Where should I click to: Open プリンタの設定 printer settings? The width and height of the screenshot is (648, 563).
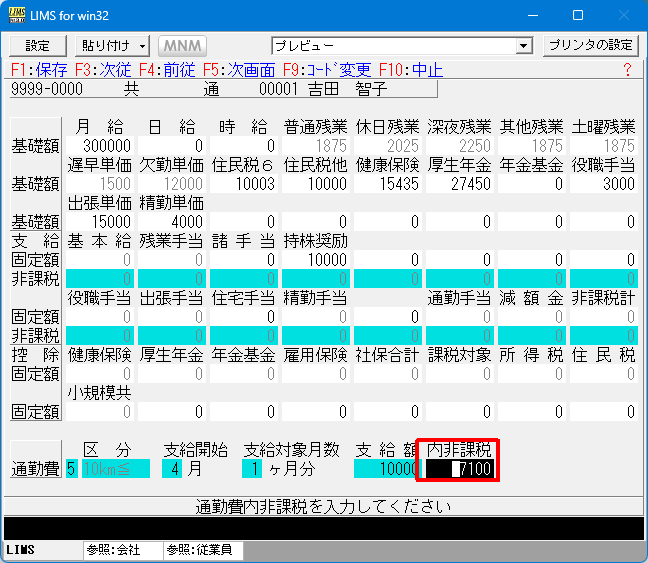tap(590, 46)
